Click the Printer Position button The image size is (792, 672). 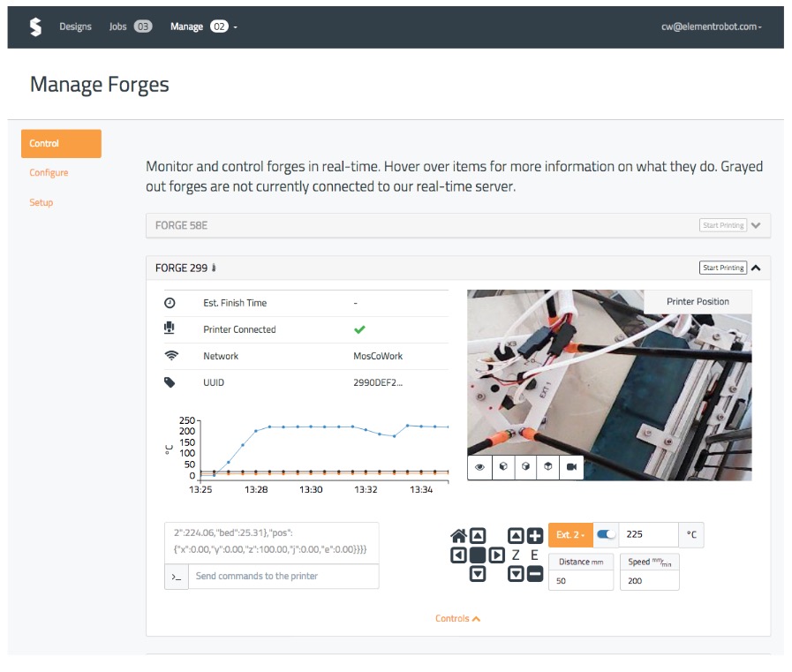coord(698,301)
